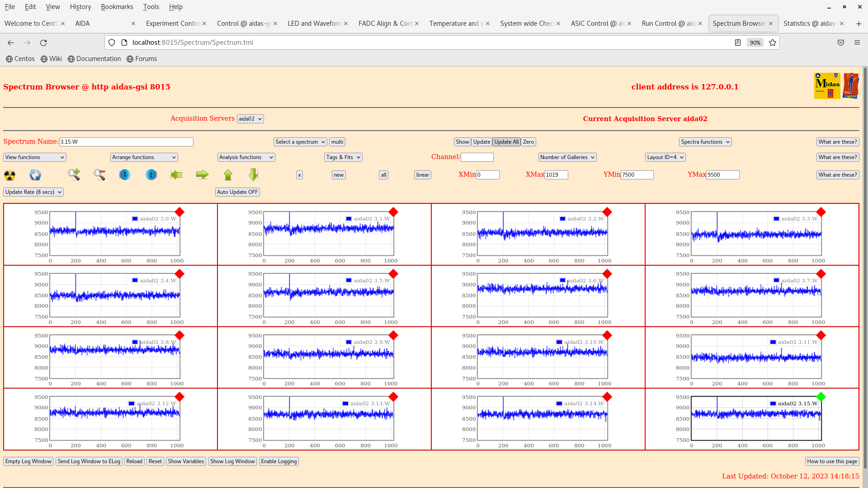Click the zoom out magnifier icon
Screen dimensions: 868x488
(99, 174)
